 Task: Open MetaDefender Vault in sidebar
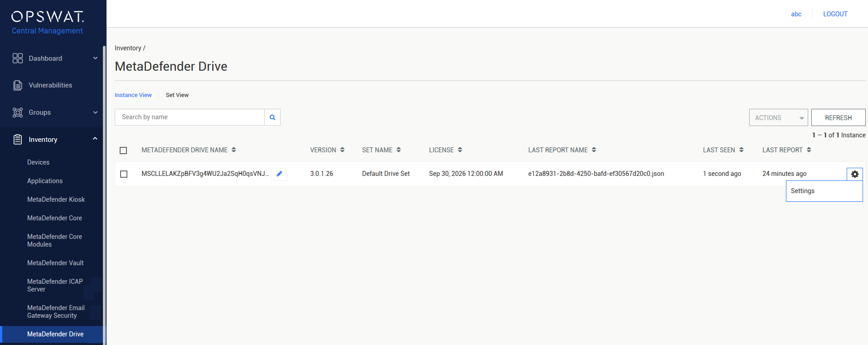[x=55, y=263]
